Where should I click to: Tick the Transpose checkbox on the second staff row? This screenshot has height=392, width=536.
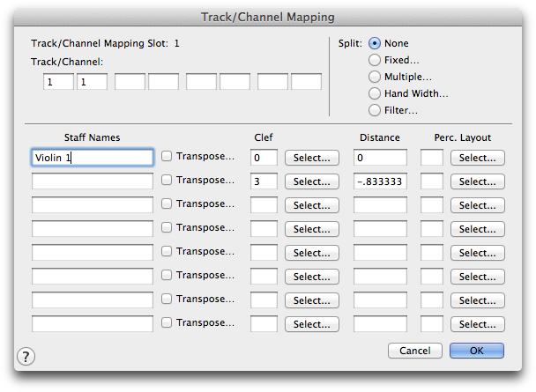pyautogui.click(x=167, y=181)
